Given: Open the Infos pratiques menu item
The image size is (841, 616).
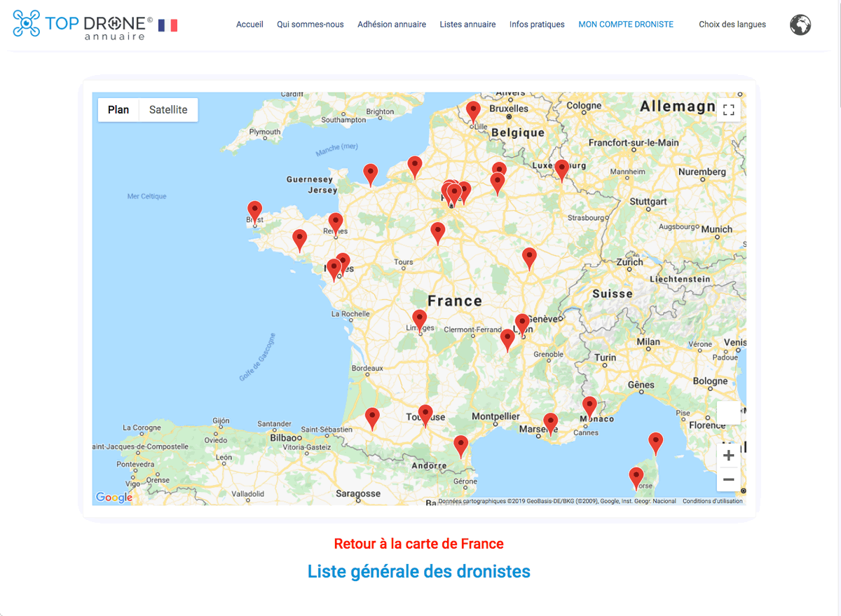Looking at the screenshot, I should [x=537, y=24].
